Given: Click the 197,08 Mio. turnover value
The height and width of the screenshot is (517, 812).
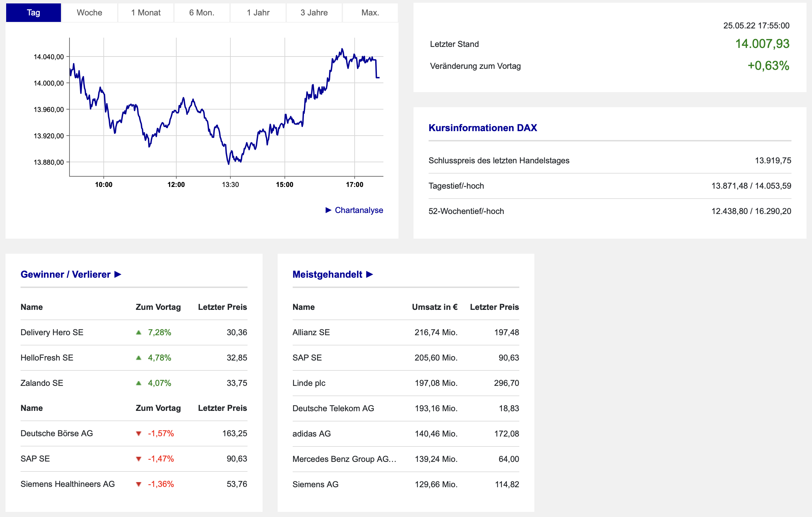Looking at the screenshot, I should click(x=436, y=383).
